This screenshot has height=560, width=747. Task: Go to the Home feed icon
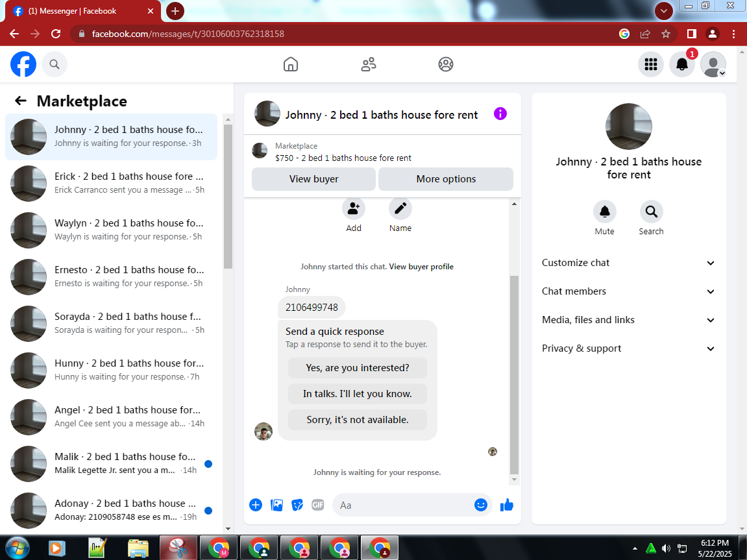coord(291,64)
